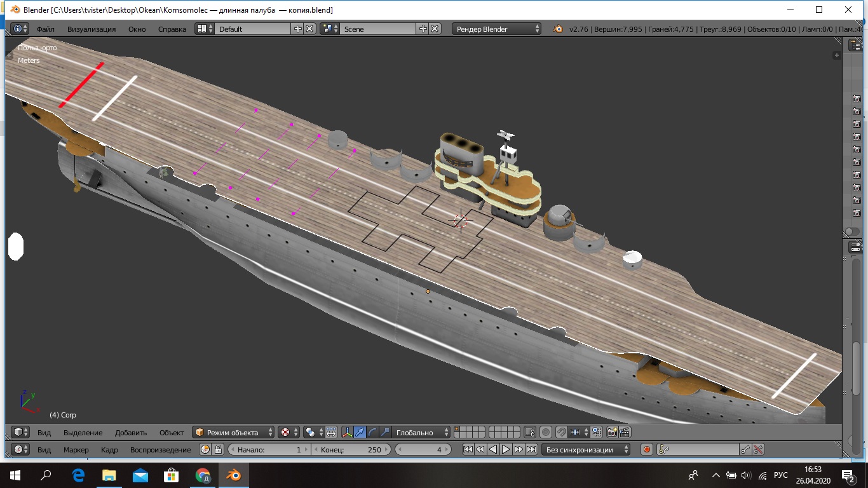The height and width of the screenshot is (488, 868).
Task: Click the OpenGL render animation clapperboard icon
Action: tap(625, 432)
